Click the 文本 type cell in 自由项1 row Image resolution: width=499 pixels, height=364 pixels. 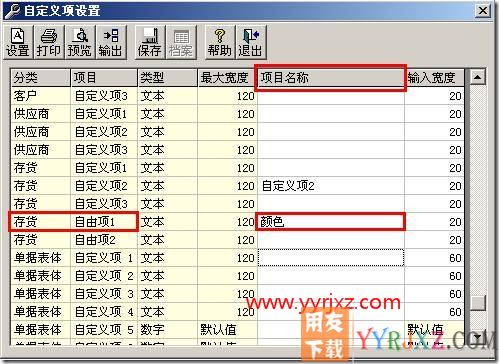click(168, 222)
